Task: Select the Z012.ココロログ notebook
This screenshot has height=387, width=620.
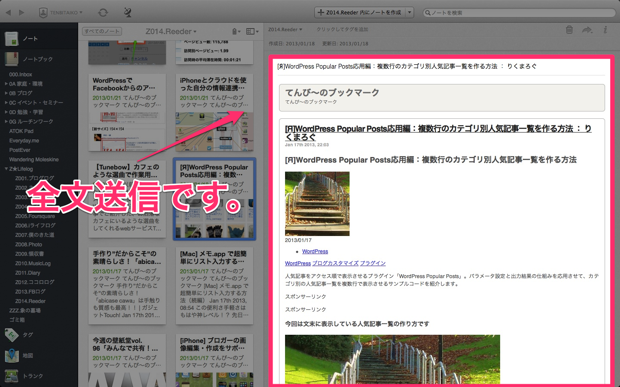Action: pyautogui.click(x=35, y=282)
